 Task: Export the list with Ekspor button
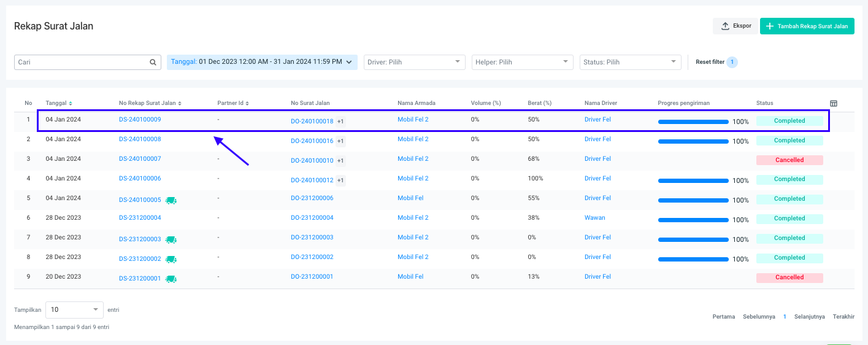pyautogui.click(x=735, y=26)
